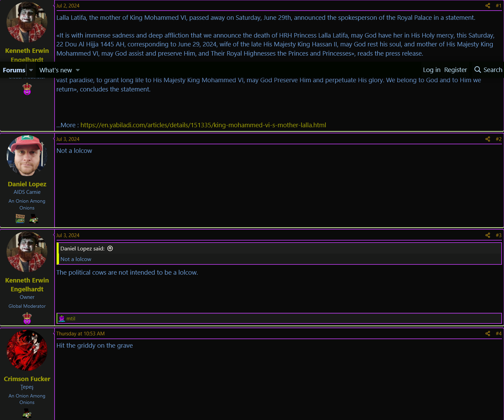Open Kenneth Erwin Engelhardt username in post #1
Image resolution: width=504 pixels, height=420 pixels.
point(27,55)
